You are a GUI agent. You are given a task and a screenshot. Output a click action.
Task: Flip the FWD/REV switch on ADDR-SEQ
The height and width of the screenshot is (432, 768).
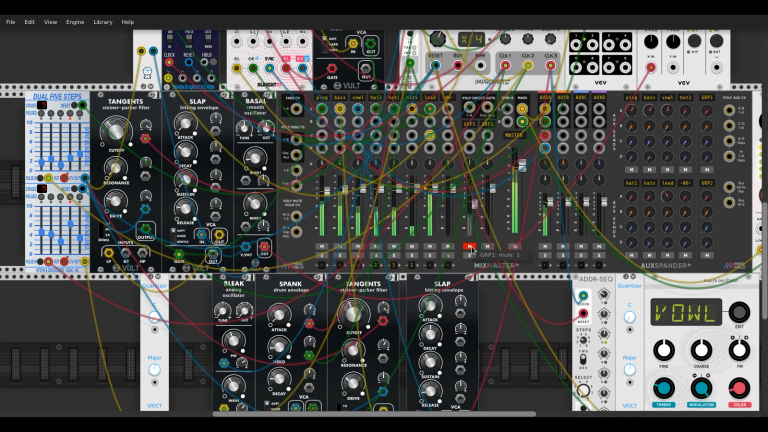click(583, 360)
